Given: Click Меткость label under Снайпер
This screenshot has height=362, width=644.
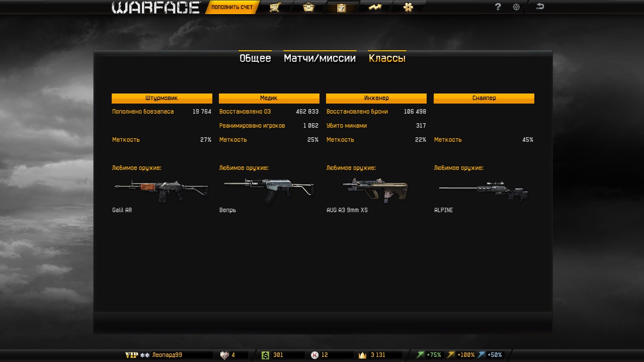Looking at the screenshot, I should tap(448, 140).
